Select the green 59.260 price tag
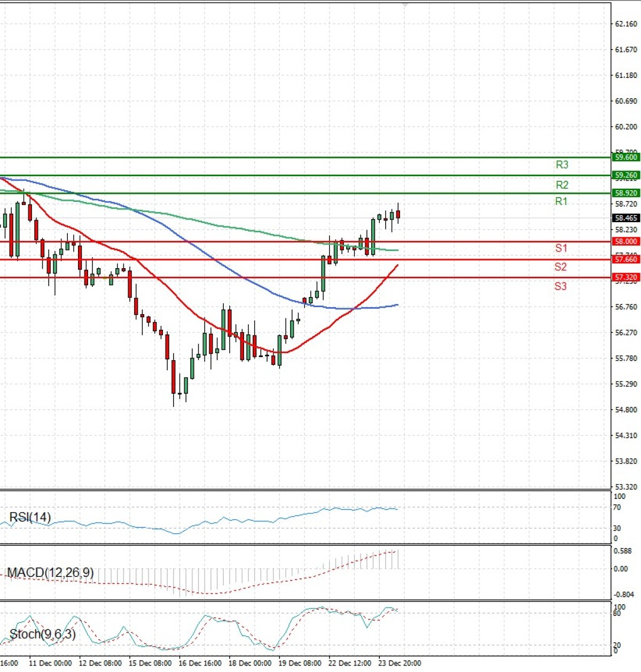 (626, 175)
